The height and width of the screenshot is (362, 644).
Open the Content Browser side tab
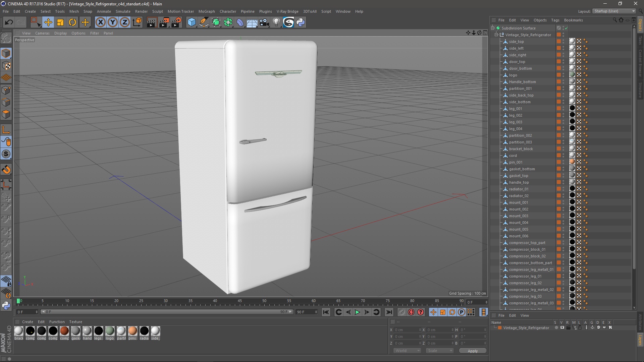point(640,63)
